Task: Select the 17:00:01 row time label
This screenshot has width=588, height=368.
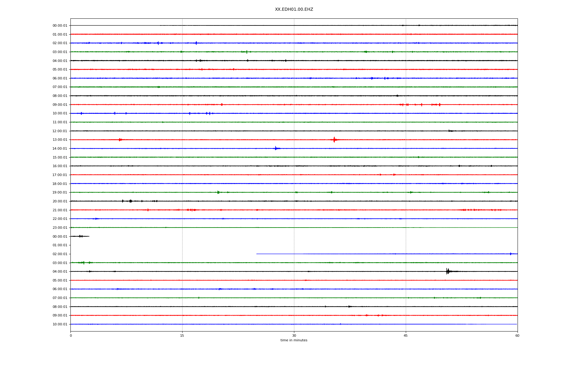Action: [x=60, y=175]
